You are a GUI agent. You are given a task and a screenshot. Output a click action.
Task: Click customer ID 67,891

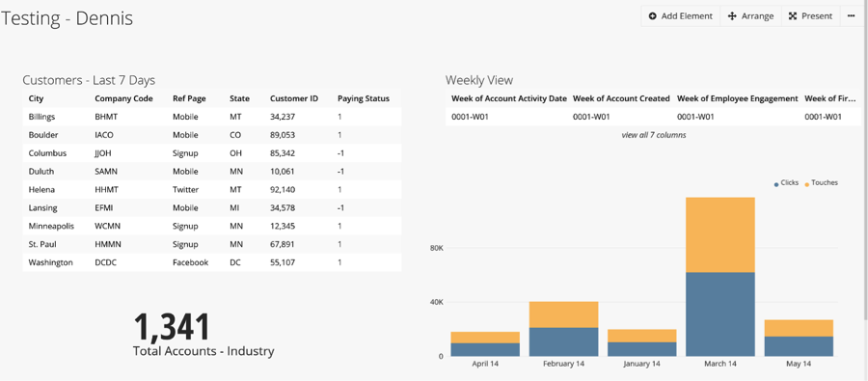[283, 244]
